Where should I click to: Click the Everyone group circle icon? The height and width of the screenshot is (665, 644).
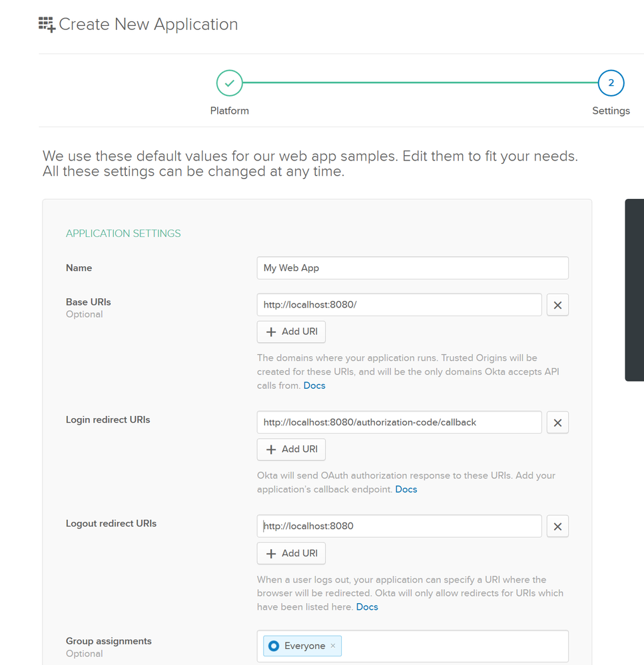click(x=274, y=646)
